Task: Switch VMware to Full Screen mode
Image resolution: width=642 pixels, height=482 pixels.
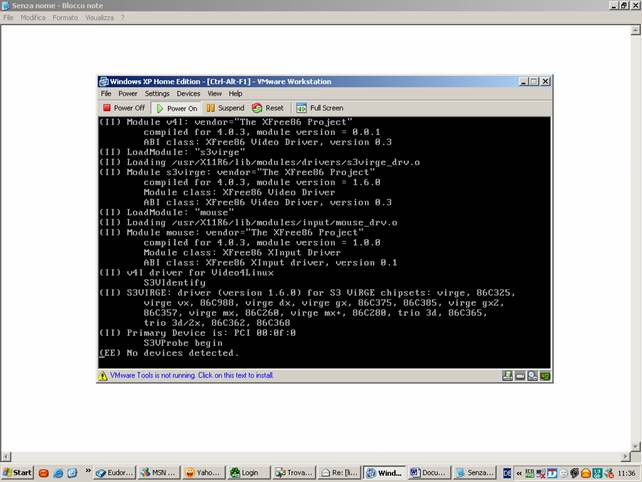Action: (320, 108)
